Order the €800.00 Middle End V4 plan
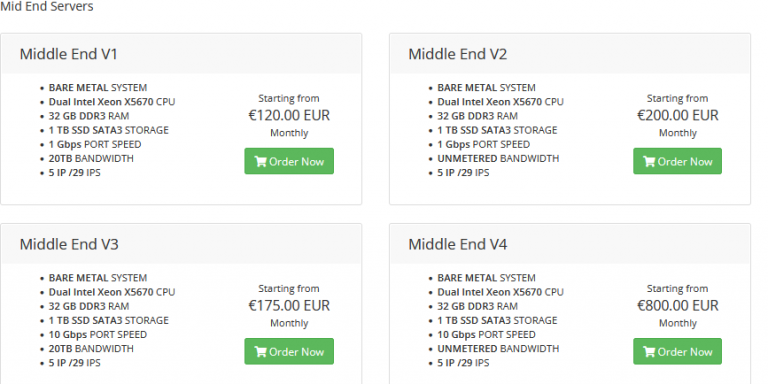Screen dimensions: 768x384 pos(677,351)
